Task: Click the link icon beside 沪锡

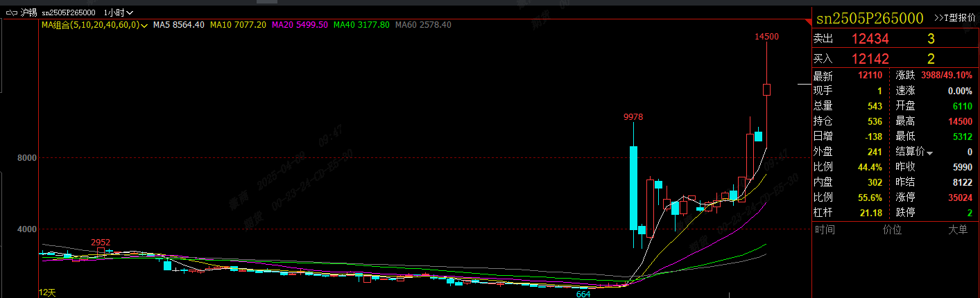Action: coord(11,12)
